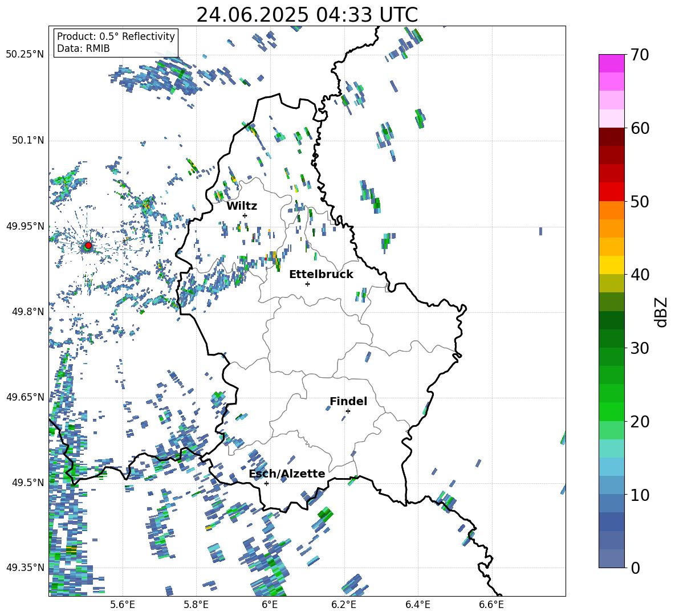Click the 49.65°N latitude label
Viewport: 675px width, 616px height.
point(25,397)
